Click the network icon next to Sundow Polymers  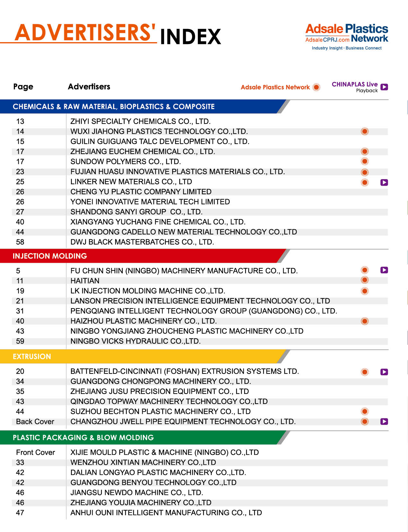365,161
